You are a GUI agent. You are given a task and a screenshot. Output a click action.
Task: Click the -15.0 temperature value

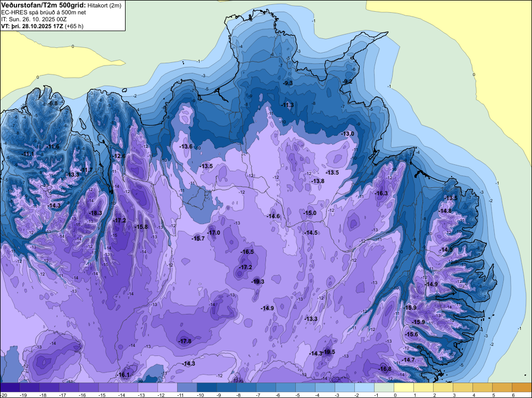tap(310, 213)
